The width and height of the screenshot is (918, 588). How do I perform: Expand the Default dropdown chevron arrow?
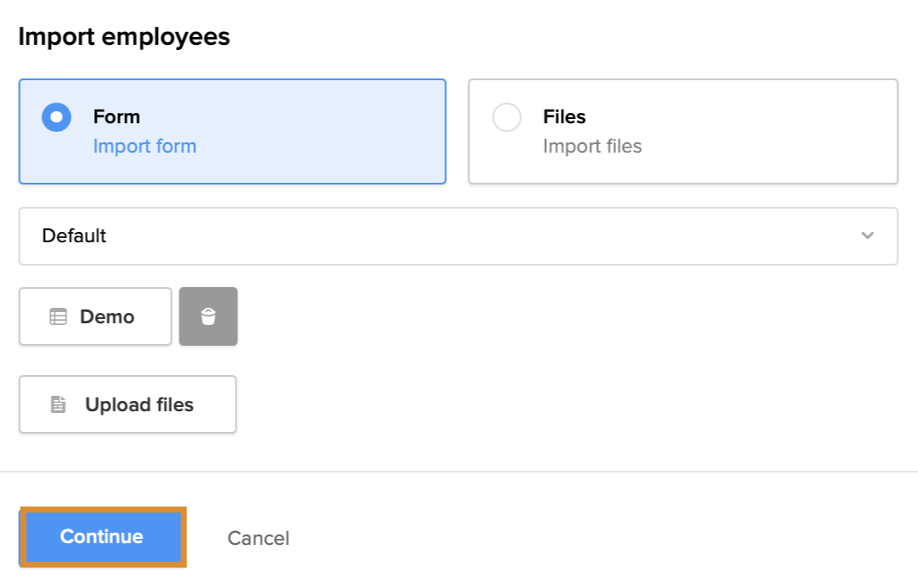pyautogui.click(x=867, y=235)
